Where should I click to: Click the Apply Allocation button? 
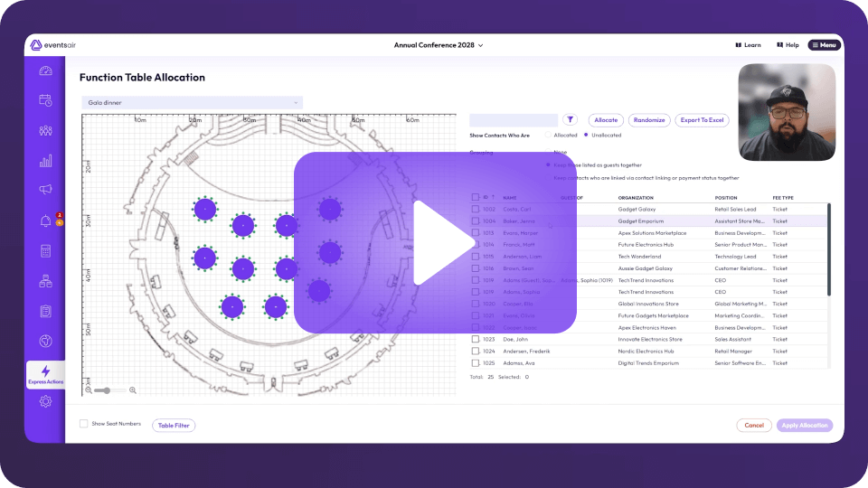[x=805, y=426]
